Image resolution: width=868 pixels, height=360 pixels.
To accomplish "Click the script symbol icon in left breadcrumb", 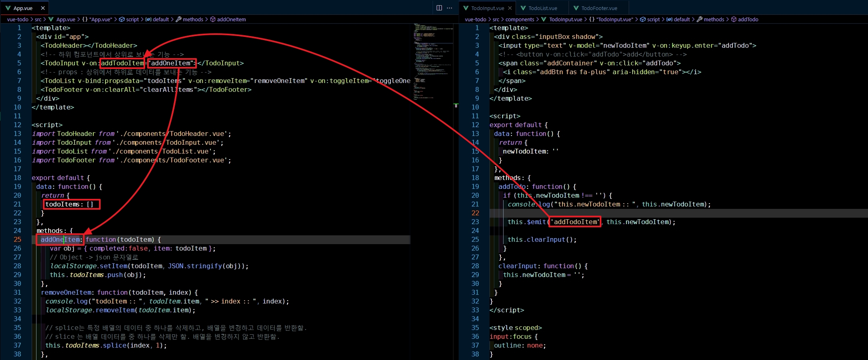I will 122,19.
